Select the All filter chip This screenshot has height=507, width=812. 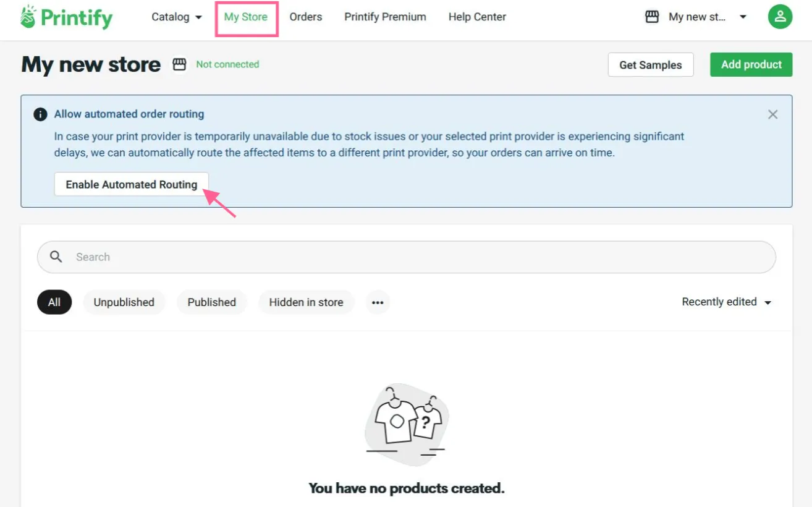pos(54,302)
